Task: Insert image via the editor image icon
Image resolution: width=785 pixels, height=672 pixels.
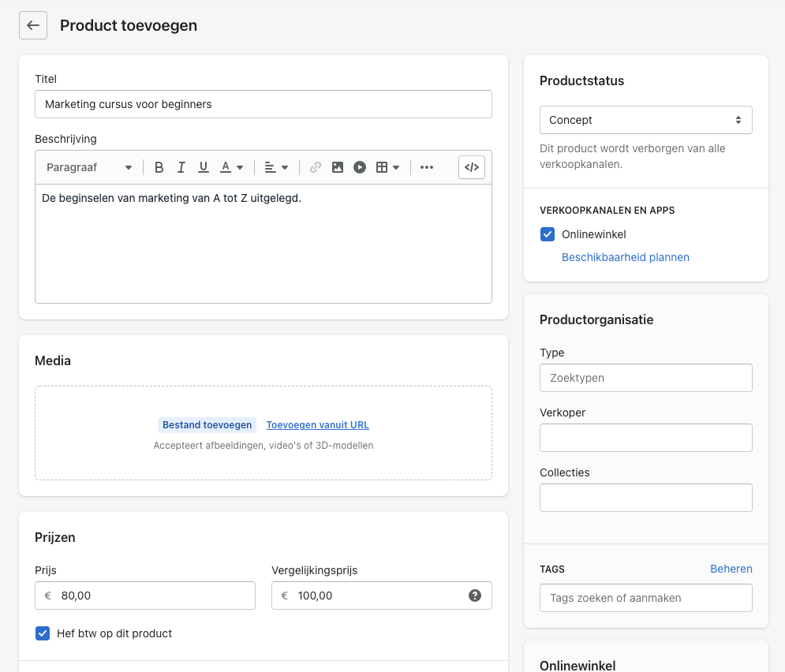Action: (x=338, y=167)
